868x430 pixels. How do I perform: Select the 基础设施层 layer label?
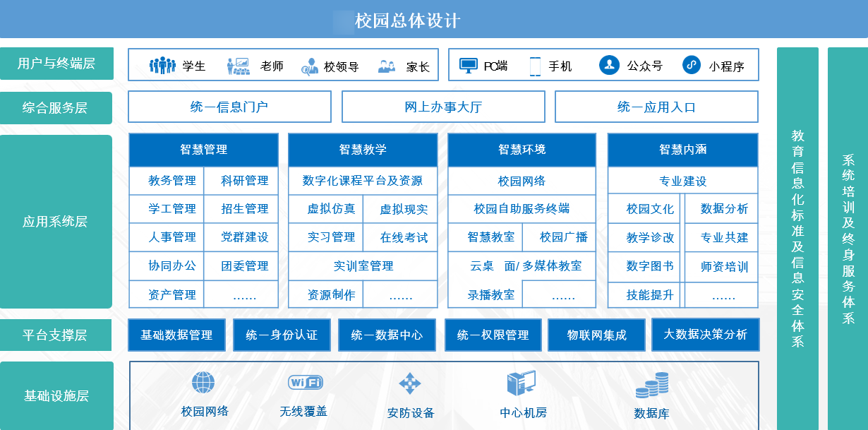pos(56,395)
